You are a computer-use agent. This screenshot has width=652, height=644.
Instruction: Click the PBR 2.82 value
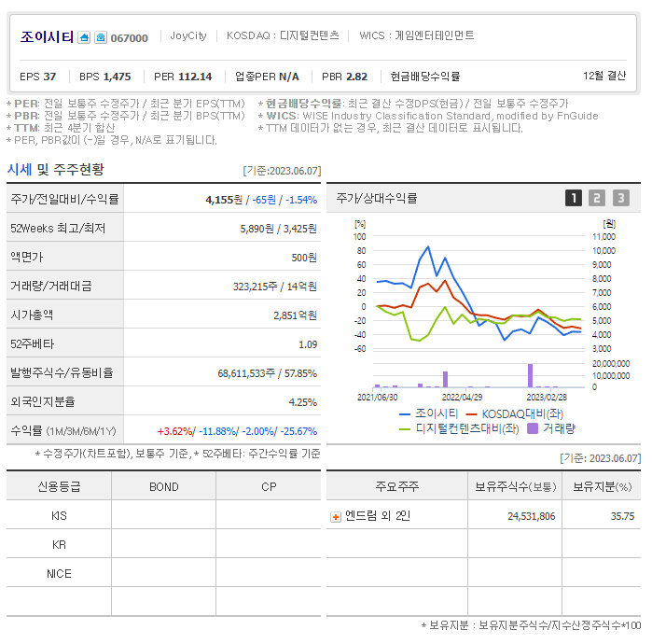point(345,77)
